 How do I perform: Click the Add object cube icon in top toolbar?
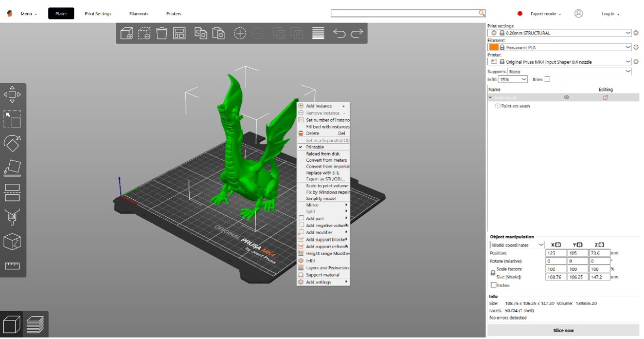127,34
